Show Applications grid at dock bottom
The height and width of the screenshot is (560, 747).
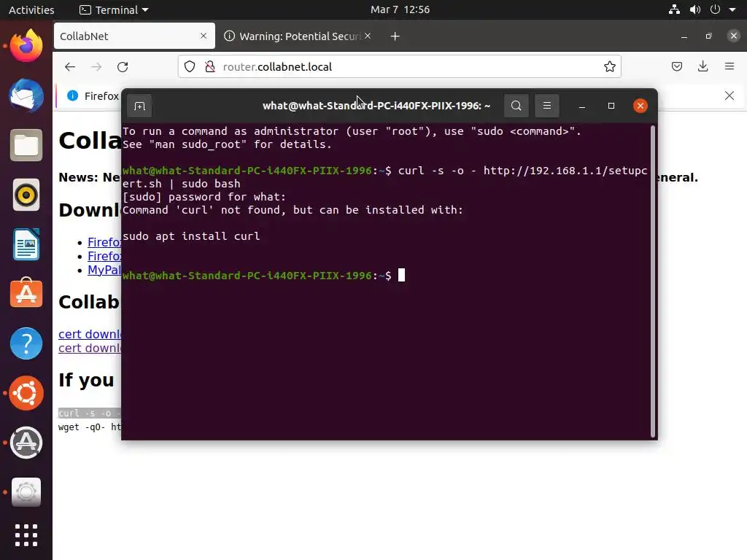click(x=26, y=535)
